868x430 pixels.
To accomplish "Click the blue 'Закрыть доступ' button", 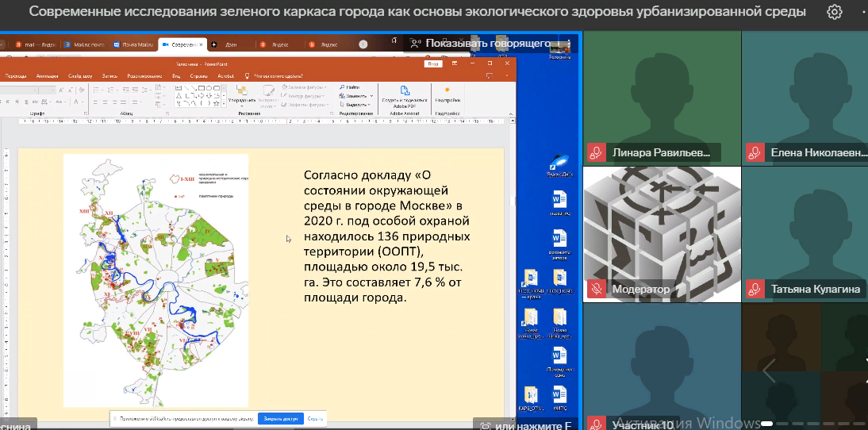I will (x=281, y=418).
